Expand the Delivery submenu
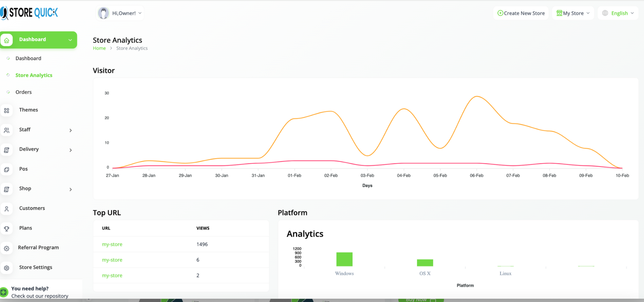This screenshot has width=644, height=302. click(x=70, y=150)
